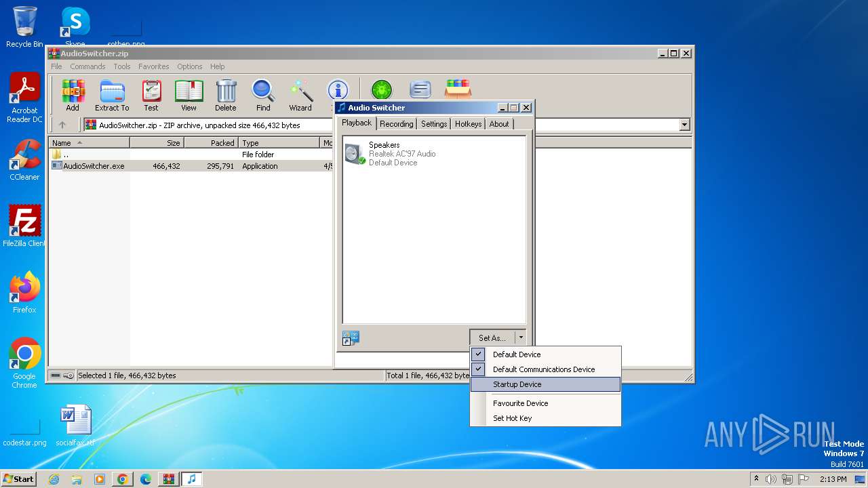Sort by the Type column header
This screenshot has width=868, height=488.
pos(279,143)
